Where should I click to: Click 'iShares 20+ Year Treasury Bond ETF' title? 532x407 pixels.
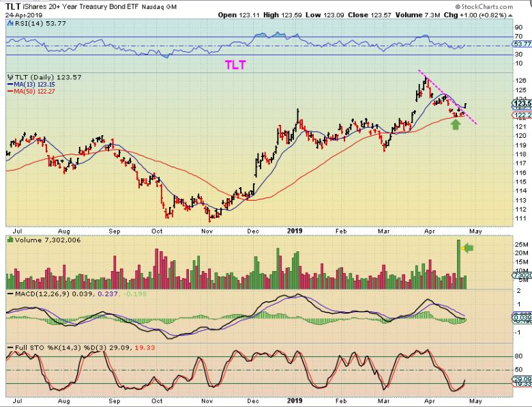pyautogui.click(x=80, y=6)
